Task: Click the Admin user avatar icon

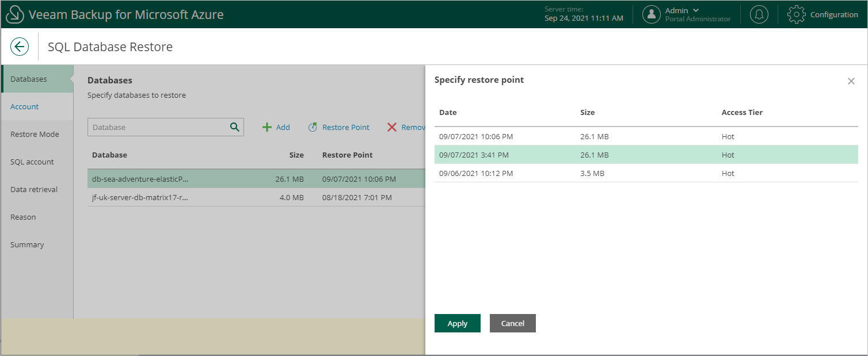Action: pyautogui.click(x=652, y=14)
